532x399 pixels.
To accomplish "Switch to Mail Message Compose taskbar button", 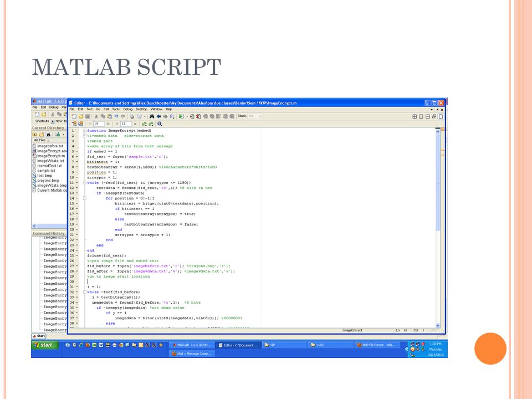I will [x=192, y=354].
